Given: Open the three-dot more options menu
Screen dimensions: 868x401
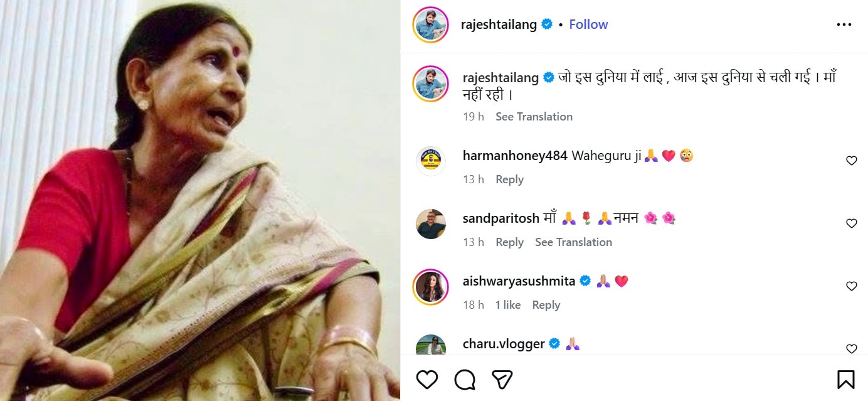Looking at the screenshot, I should click(x=844, y=24).
